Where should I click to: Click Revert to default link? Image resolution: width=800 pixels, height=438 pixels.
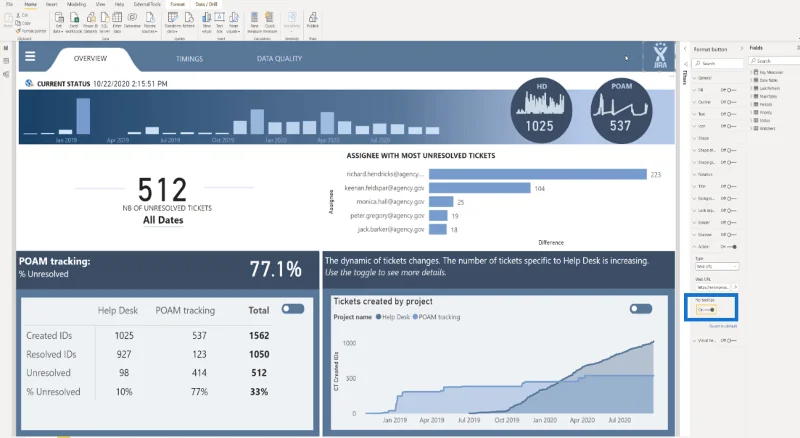(x=723, y=326)
